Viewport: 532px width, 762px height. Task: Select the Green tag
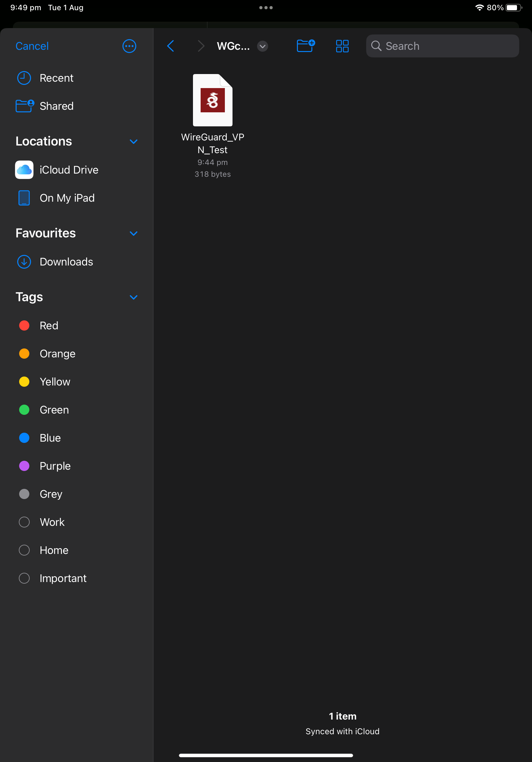[54, 409]
